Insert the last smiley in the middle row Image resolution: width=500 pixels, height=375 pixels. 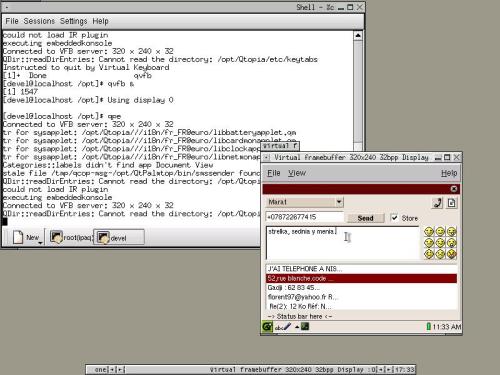click(x=452, y=243)
